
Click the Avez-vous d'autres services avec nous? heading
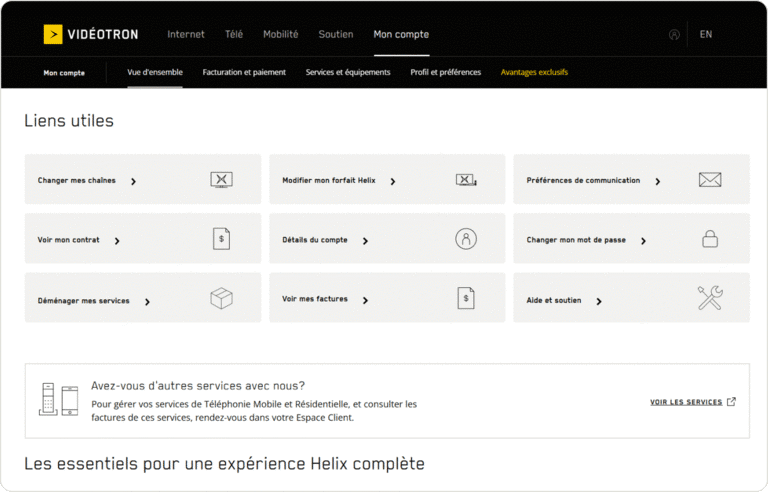[198, 386]
